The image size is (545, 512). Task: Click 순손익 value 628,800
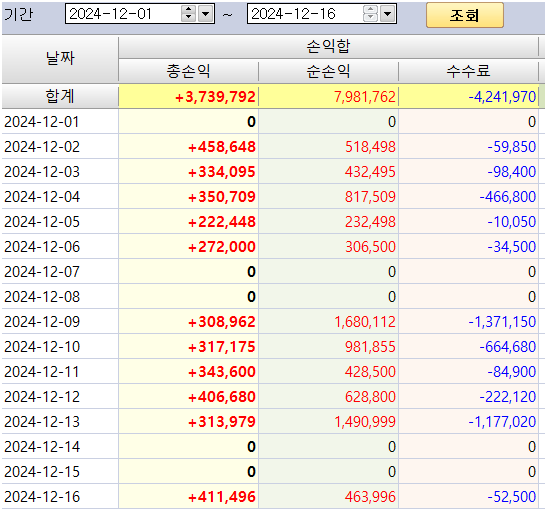[370, 397]
